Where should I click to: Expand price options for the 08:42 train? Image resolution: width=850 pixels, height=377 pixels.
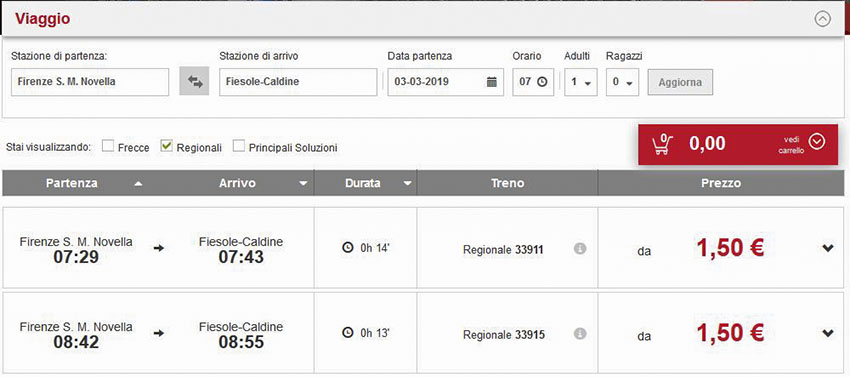827,333
